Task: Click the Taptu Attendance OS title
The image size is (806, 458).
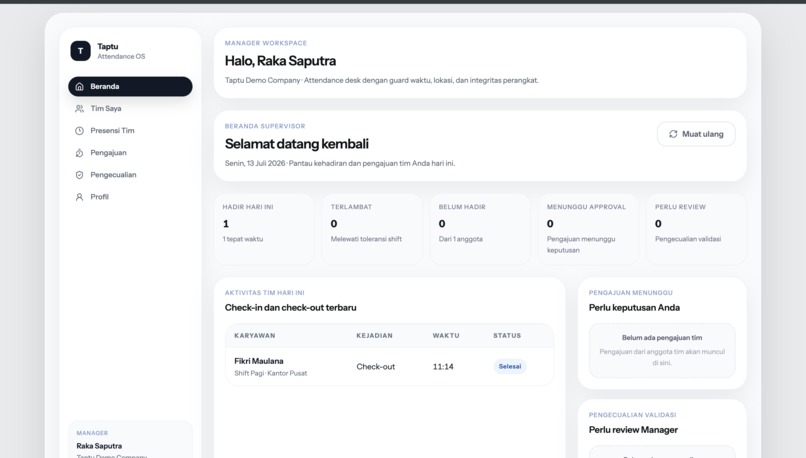Action: coord(121,51)
